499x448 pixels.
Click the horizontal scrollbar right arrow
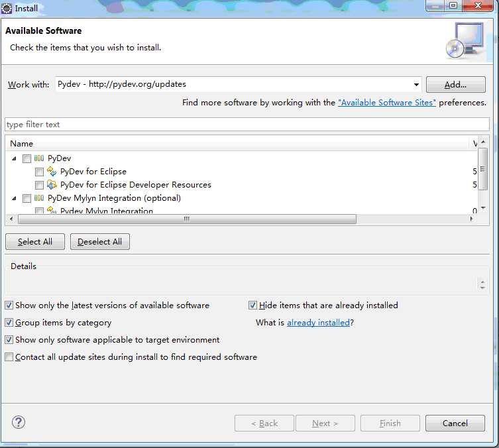click(x=471, y=219)
